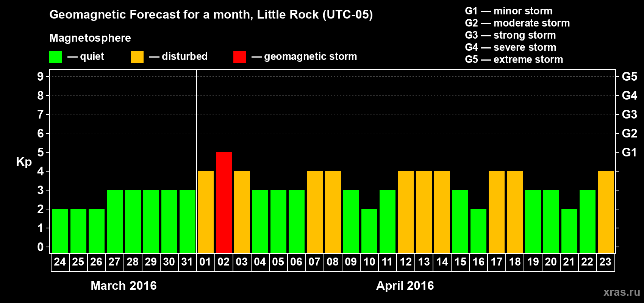Click the Kp value 5 axis label
This screenshot has width=644, height=303.
click(41, 152)
